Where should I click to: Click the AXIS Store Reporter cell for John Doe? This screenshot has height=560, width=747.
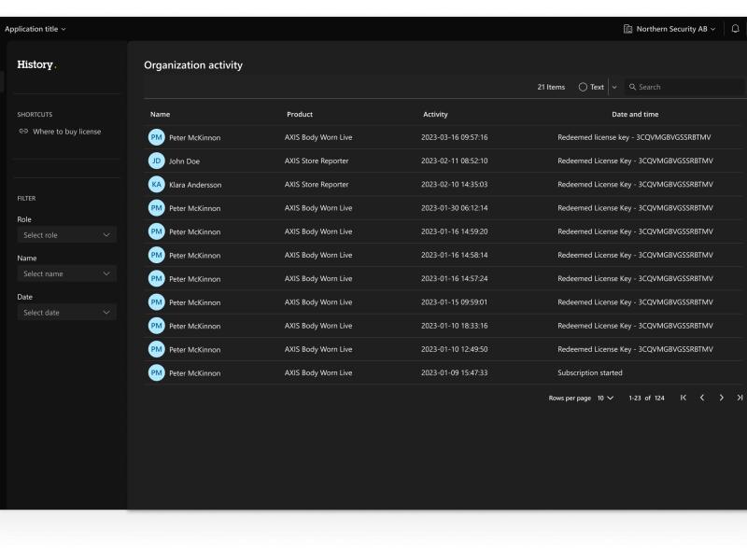[317, 161]
